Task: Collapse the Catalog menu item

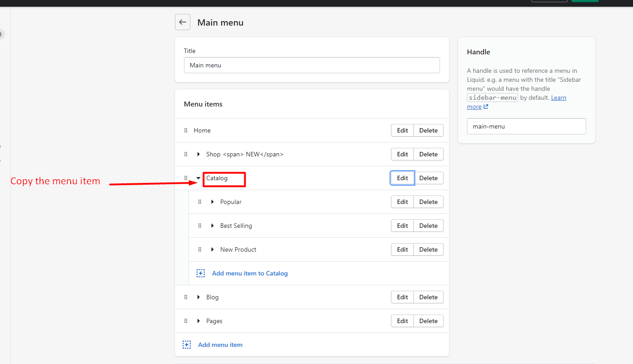Action: 198,178
